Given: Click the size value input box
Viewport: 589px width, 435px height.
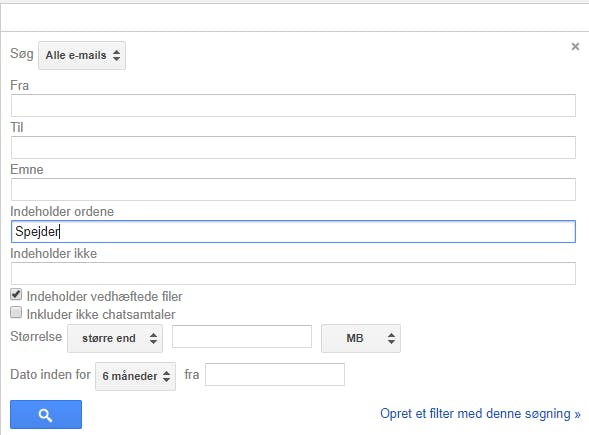Looking at the screenshot, I should coord(242,337).
